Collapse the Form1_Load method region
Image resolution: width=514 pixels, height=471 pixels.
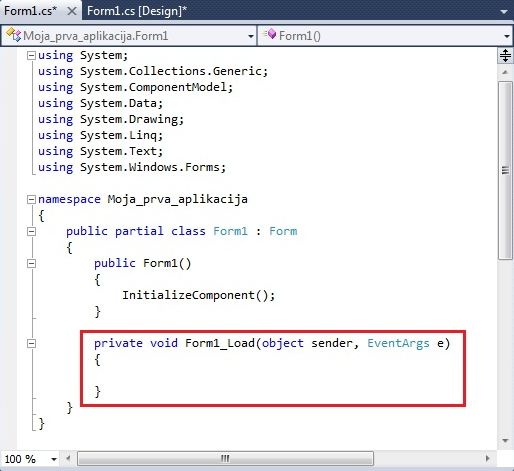31,343
